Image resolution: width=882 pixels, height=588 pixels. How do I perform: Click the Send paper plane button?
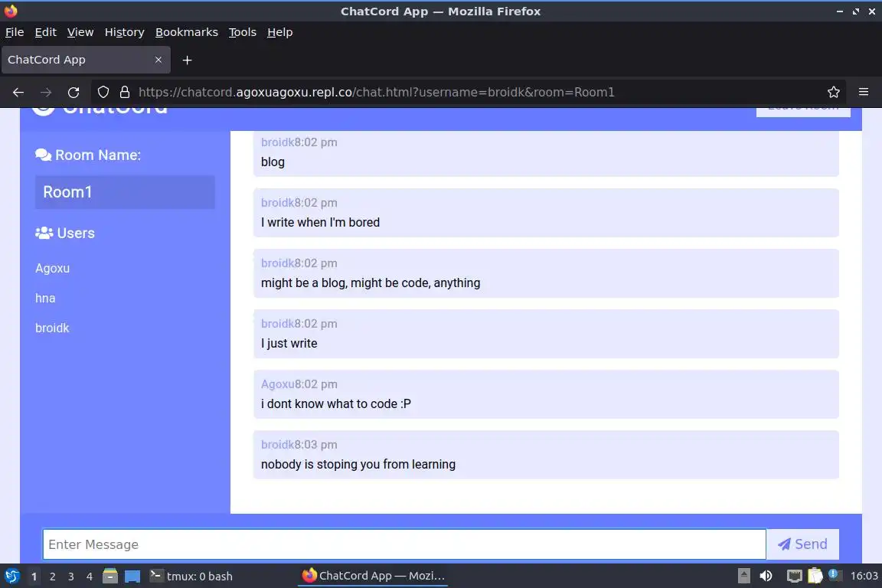pos(802,544)
